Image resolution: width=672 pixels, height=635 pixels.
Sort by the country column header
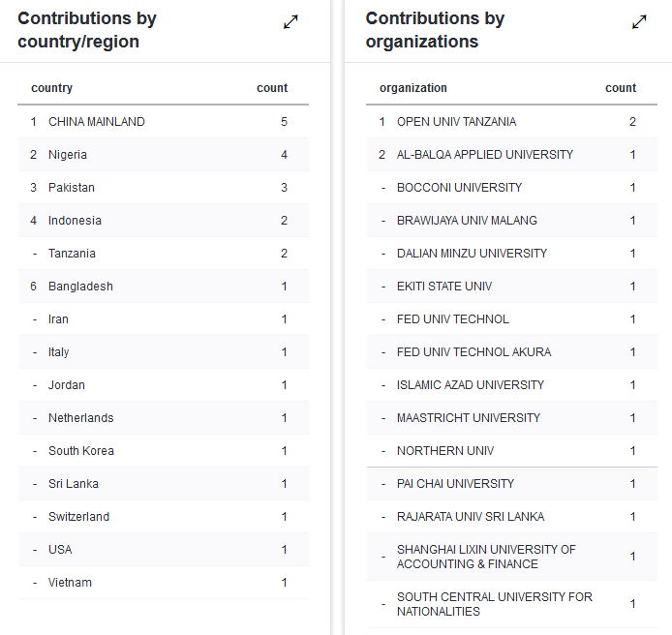[52, 88]
